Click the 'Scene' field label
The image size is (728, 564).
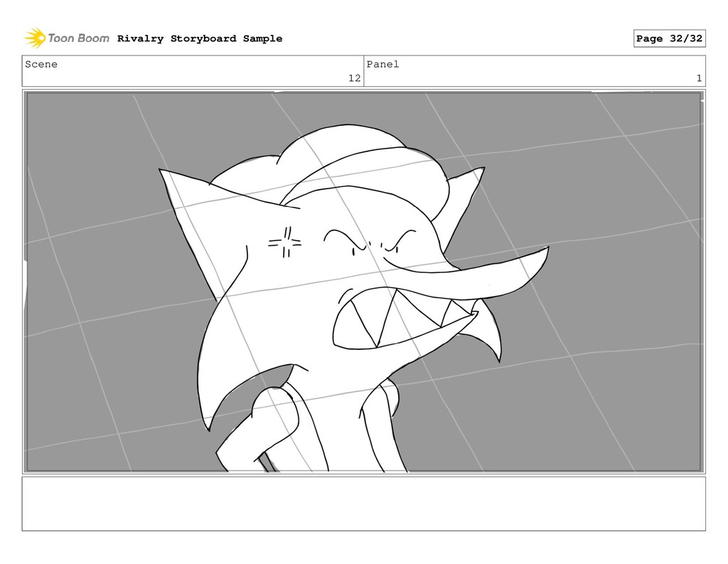click(41, 64)
